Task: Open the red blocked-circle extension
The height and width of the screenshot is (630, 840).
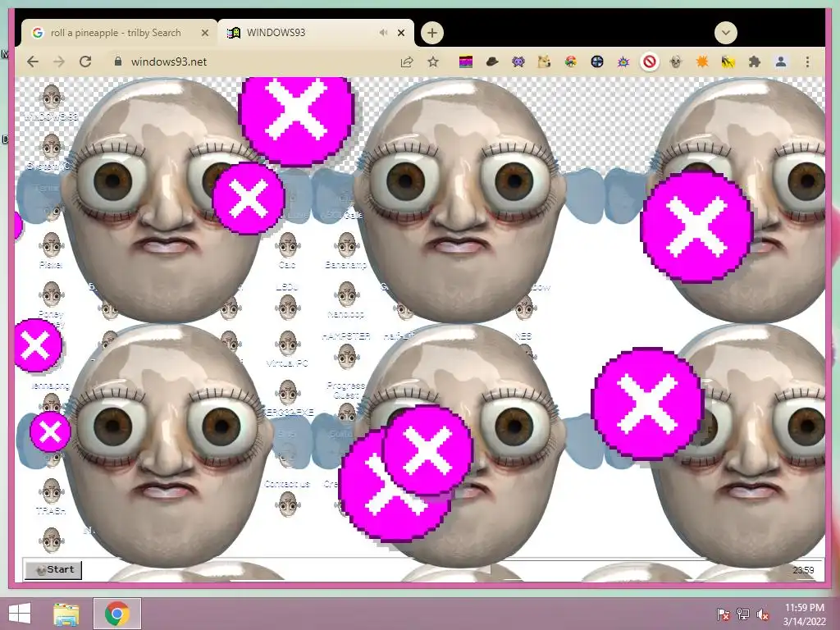Action: point(650,62)
